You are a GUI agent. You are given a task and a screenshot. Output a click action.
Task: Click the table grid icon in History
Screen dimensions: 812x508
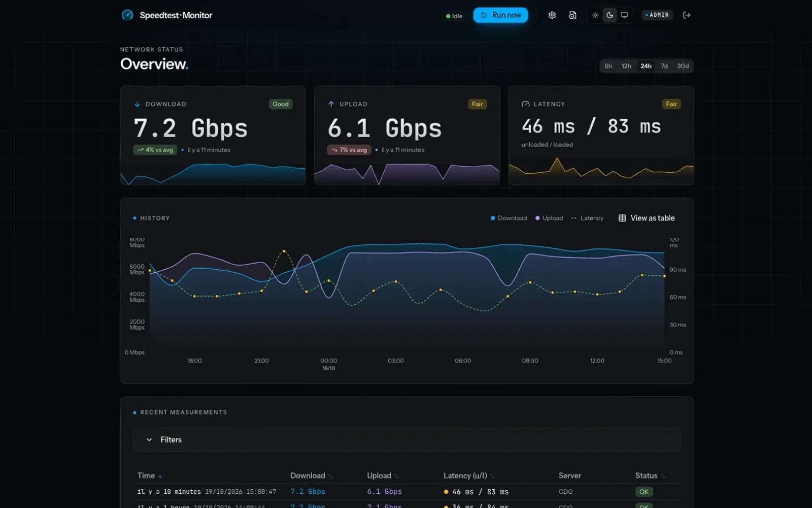click(x=622, y=218)
